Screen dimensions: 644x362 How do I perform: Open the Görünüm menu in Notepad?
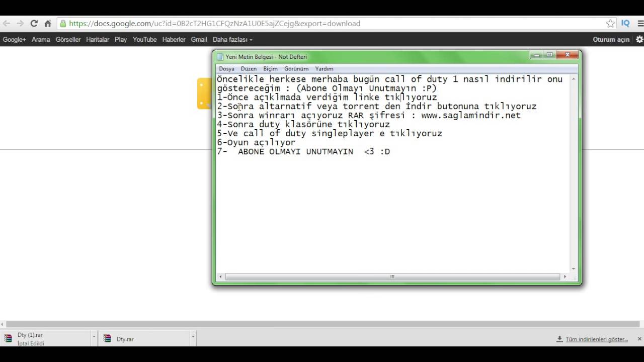[x=296, y=69]
